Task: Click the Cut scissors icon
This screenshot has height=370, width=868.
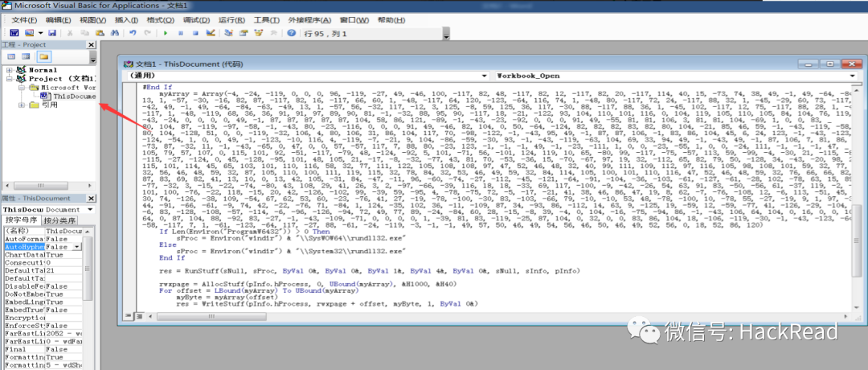Action: coord(71,33)
